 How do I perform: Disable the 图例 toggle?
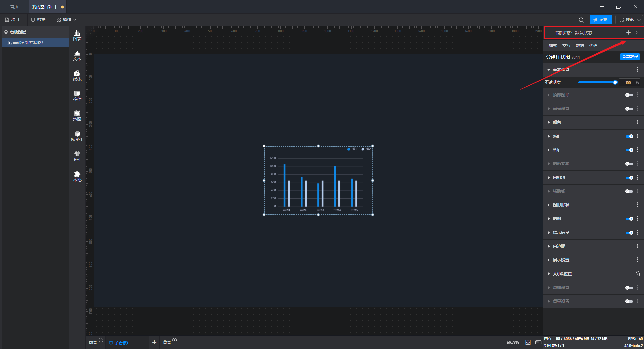(629, 219)
